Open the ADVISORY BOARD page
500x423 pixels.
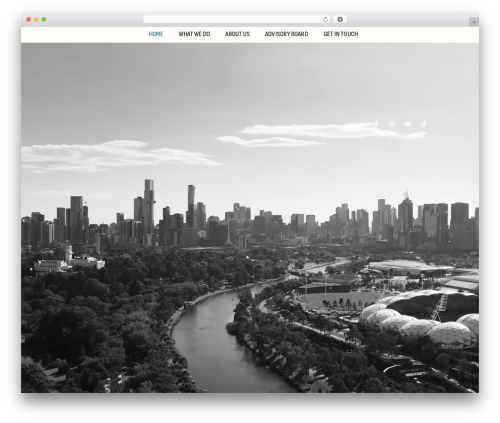[x=286, y=34]
